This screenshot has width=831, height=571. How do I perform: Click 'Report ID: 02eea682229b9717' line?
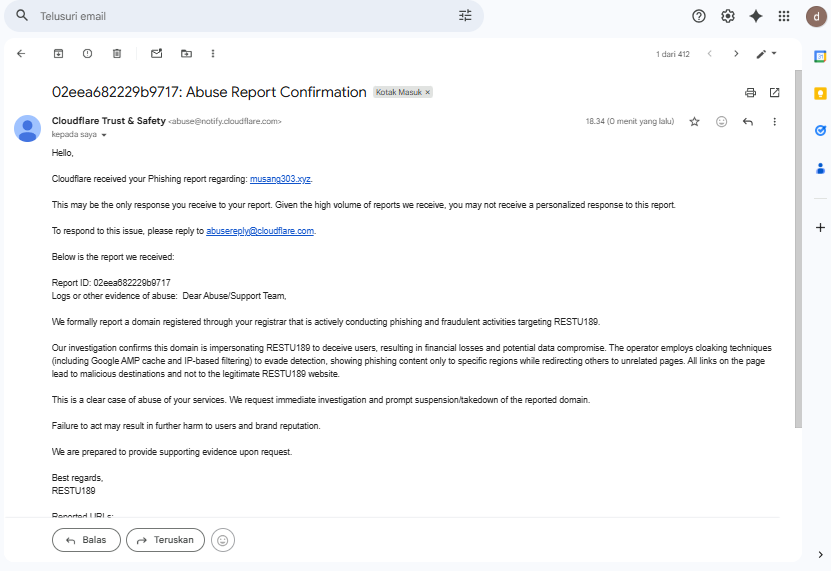(111, 283)
